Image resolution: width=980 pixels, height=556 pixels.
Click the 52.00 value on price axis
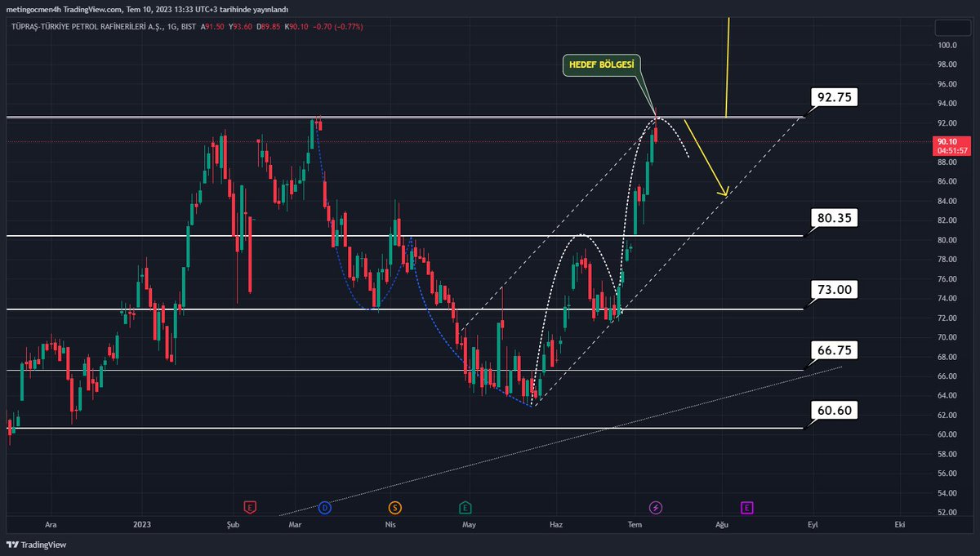click(x=947, y=513)
